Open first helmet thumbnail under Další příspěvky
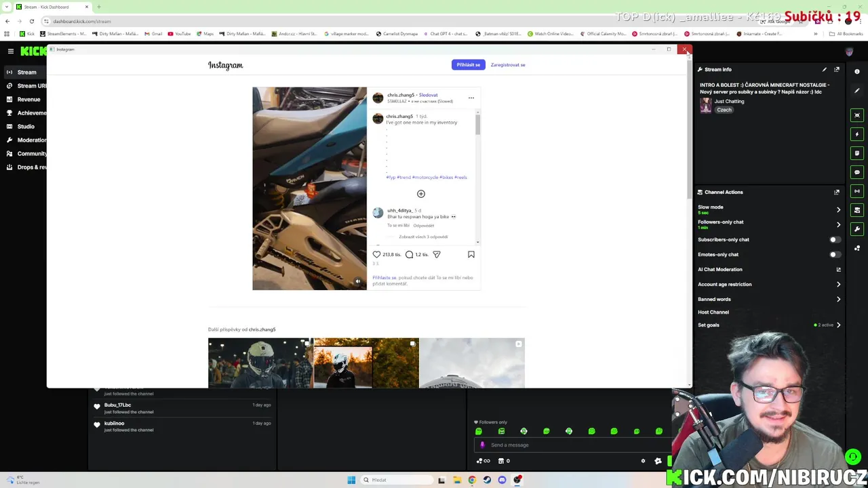The height and width of the screenshot is (488, 868). point(260,363)
